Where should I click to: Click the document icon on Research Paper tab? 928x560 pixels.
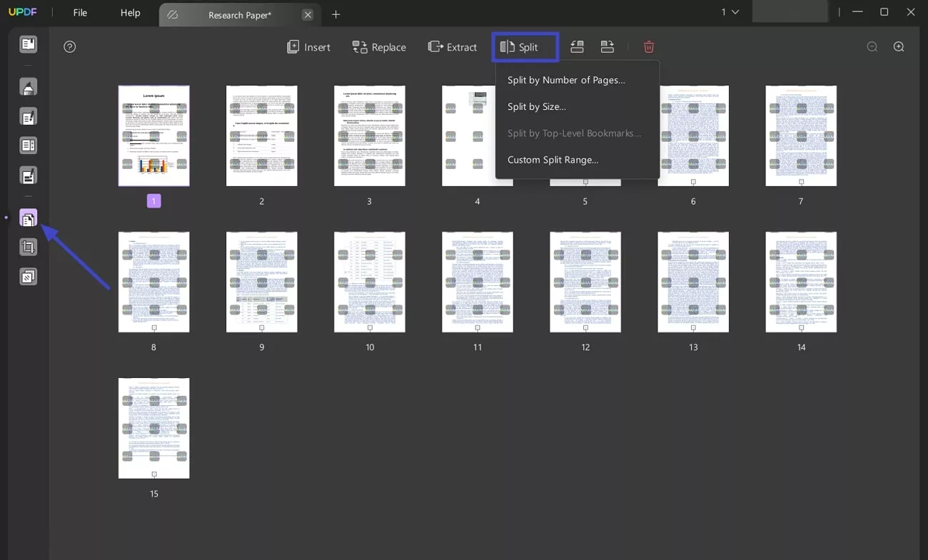[x=172, y=14]
